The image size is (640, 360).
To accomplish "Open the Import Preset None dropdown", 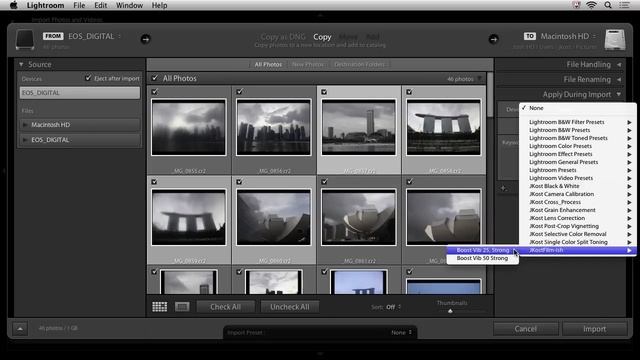I will click(402, 333).
